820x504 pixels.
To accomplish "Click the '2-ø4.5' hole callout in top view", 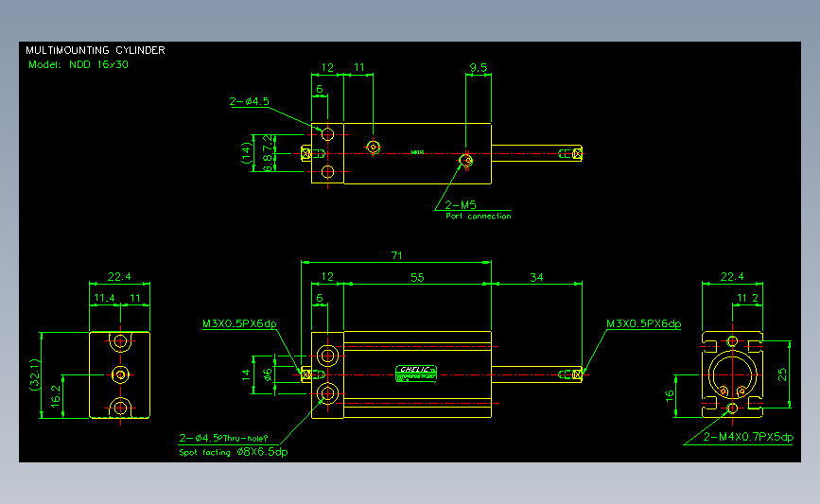I will [x=249, y=101].
